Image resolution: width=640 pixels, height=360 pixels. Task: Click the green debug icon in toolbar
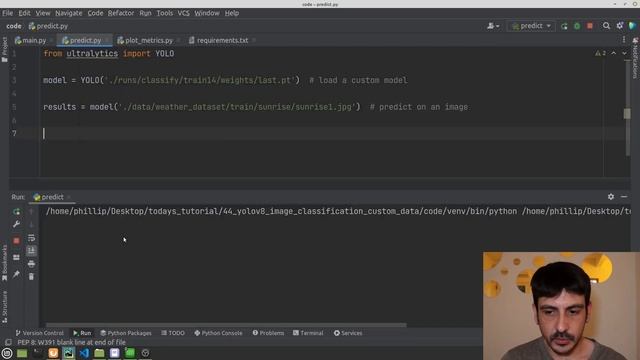(577, 26)
